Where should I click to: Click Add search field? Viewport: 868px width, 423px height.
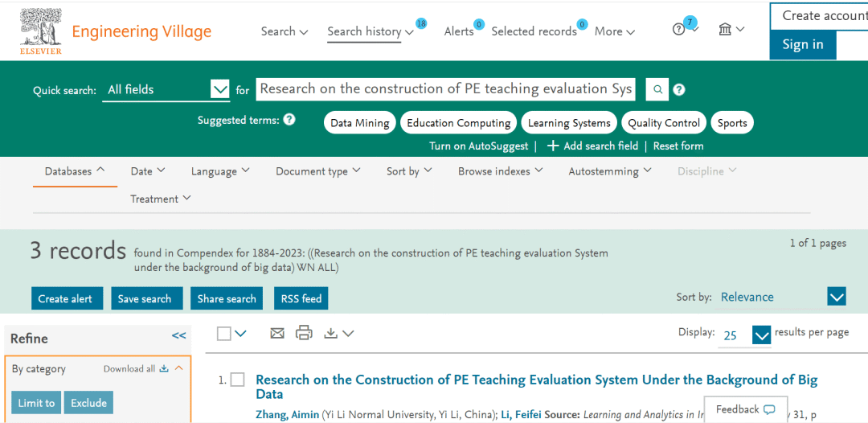pos(592,146)
